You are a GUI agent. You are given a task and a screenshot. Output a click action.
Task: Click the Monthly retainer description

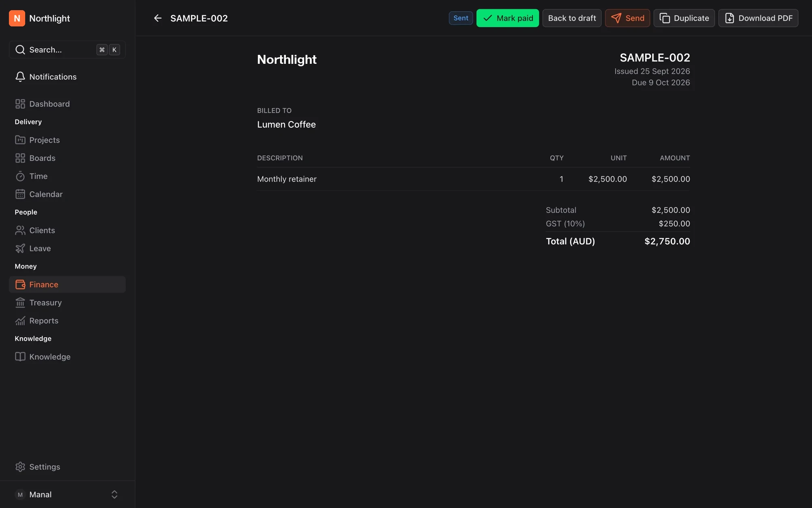click(287, 179)
